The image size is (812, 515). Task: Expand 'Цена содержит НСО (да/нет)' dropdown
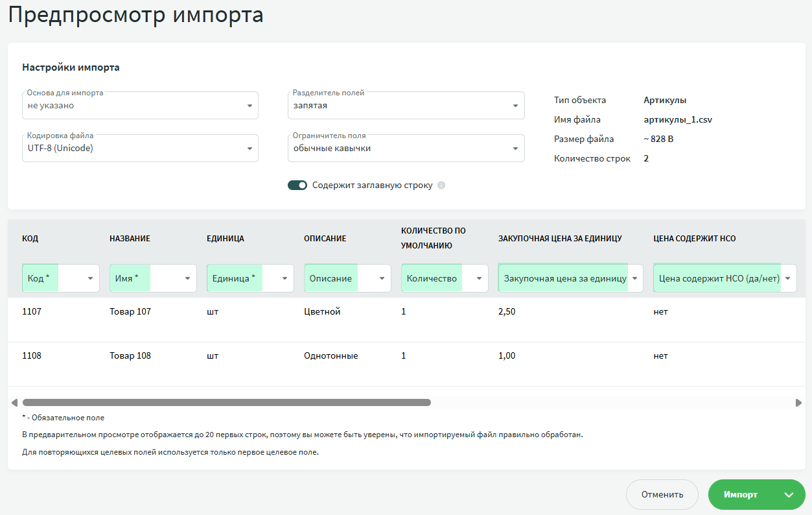[x=725, y=278]
